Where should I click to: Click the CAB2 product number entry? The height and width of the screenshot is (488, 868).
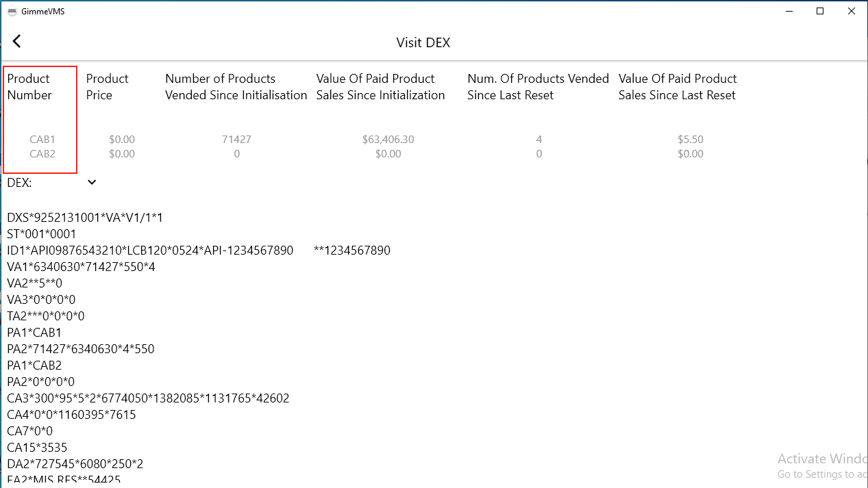pos(42,153)
